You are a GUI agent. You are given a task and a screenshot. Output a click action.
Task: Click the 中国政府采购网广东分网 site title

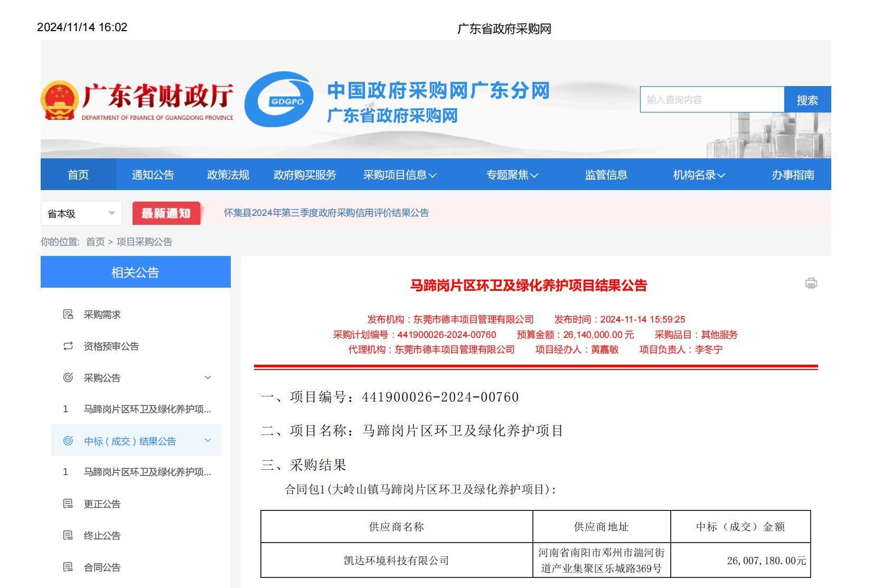pyautogui.click(x=438, y=90)
